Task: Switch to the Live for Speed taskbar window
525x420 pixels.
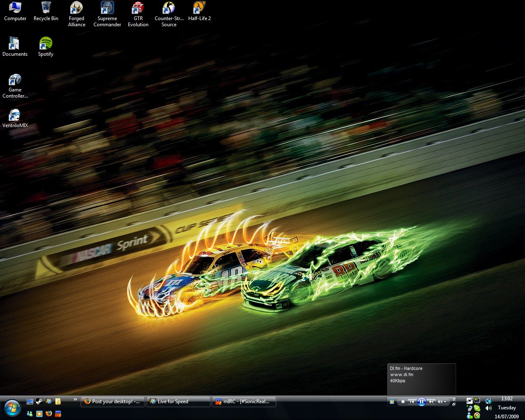Action: 179,402
